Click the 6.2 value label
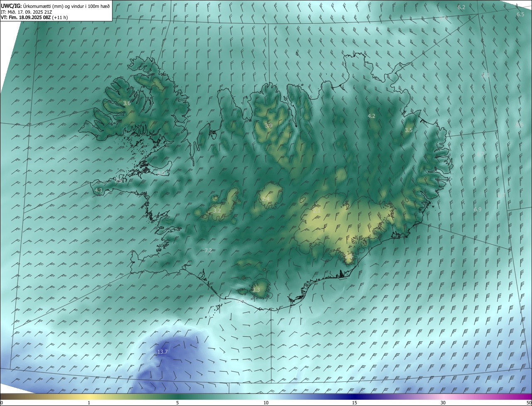 point(461,7)
